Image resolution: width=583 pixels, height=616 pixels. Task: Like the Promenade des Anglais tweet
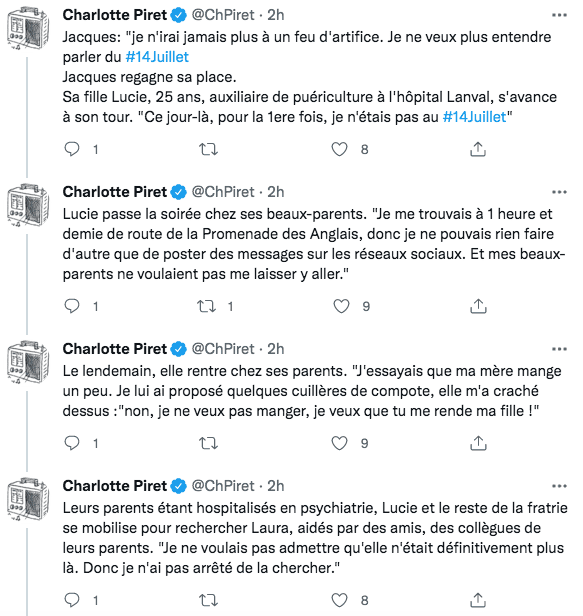pyautogui.click(x=341, y=306)
